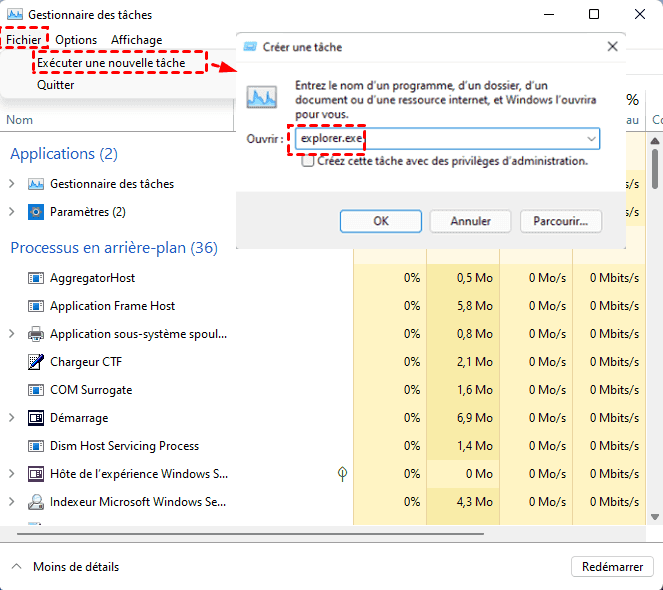The image size is (663, 590).
Task: Expand the Gestionnaire des tâches process row
Action: (12, 184)
